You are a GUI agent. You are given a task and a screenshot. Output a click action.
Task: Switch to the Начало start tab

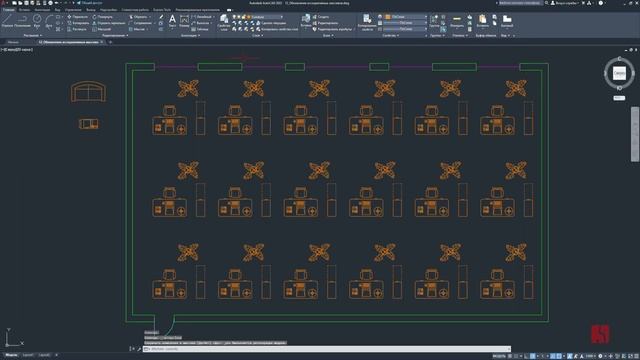(x=13, y=42)
